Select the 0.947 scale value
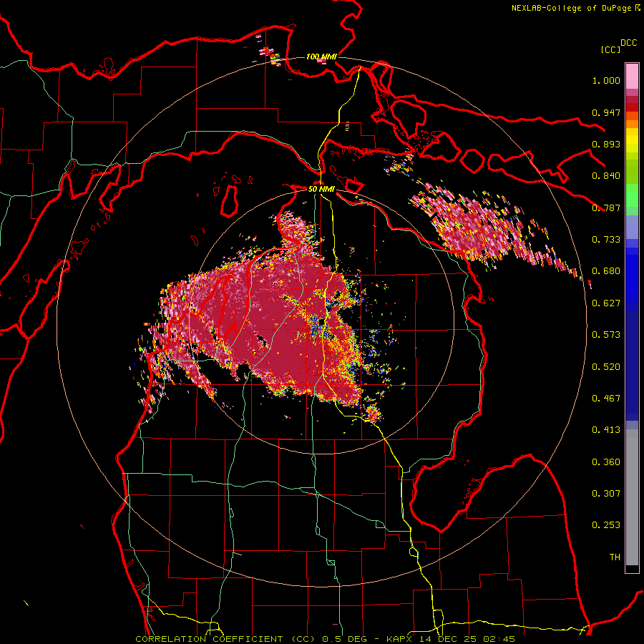 [606, 112]
